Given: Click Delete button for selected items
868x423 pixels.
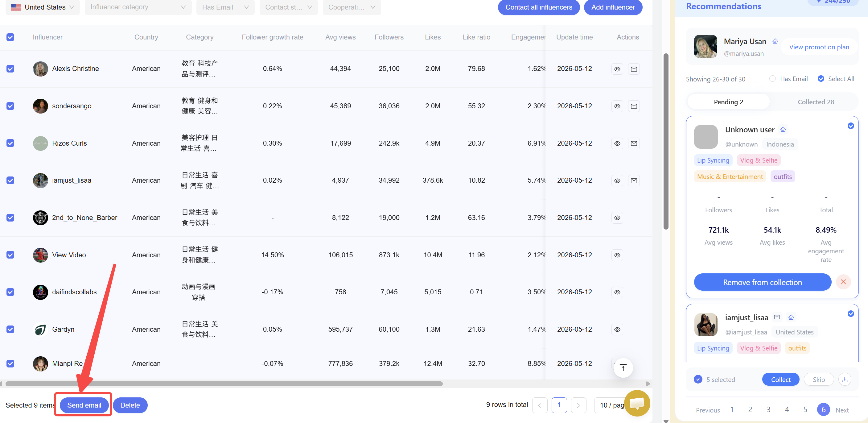Looking at the screenshot, I should coord(130,405).
